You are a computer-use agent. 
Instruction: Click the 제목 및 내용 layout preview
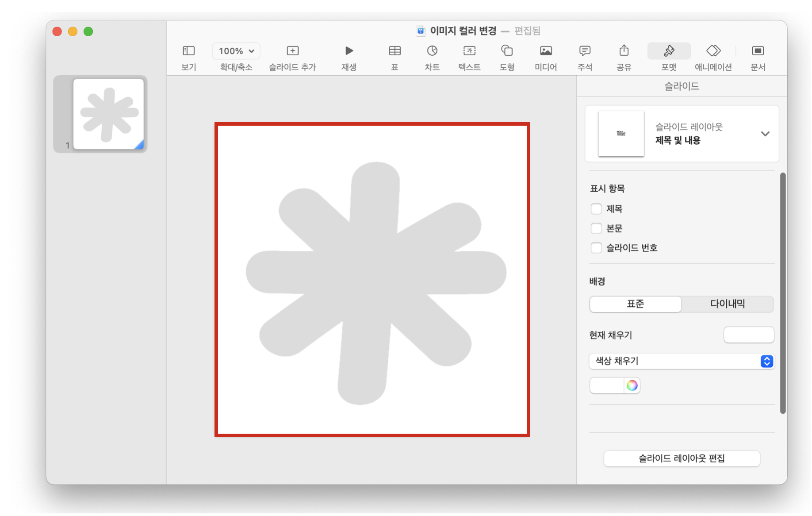coord(621,133)
